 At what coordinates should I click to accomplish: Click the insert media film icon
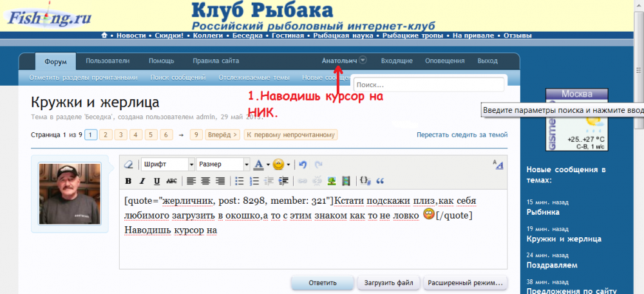point(346,181)
